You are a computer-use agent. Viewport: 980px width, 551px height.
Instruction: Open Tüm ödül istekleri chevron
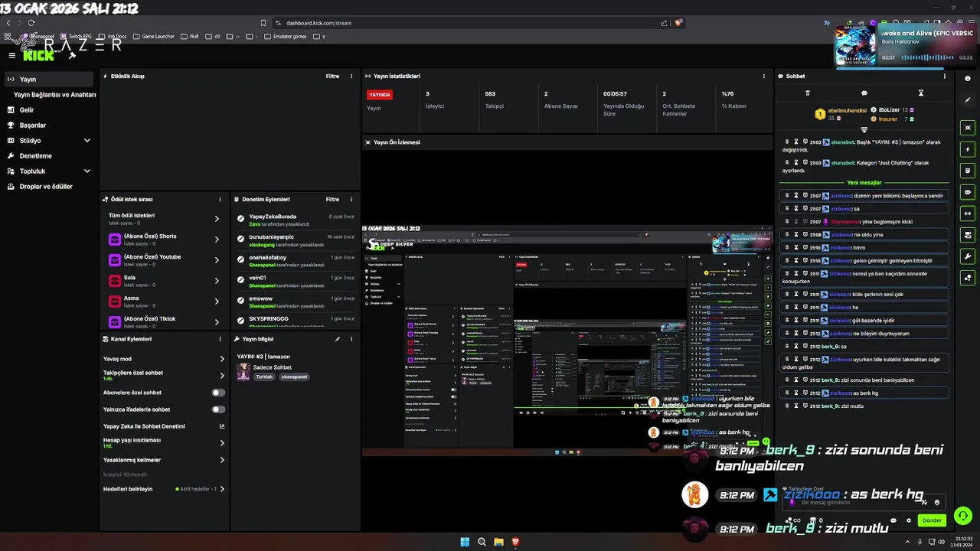[217, 219]
